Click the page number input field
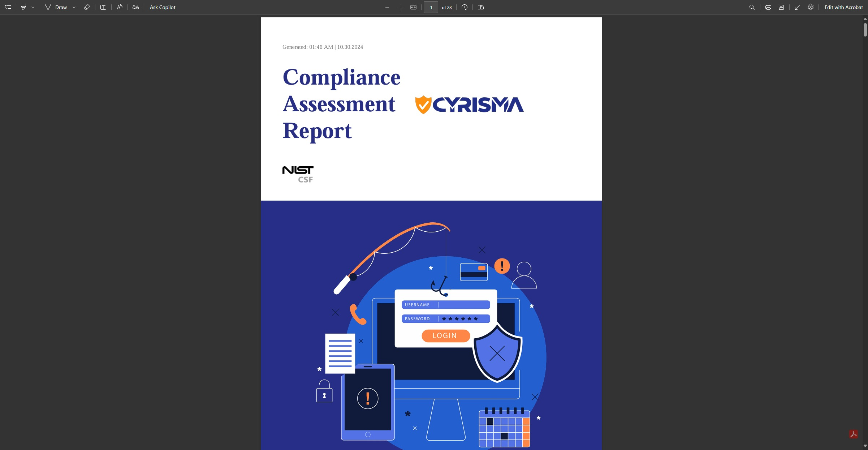The width and height of the screenshot is (868, 450). click(x=431, y=7)
